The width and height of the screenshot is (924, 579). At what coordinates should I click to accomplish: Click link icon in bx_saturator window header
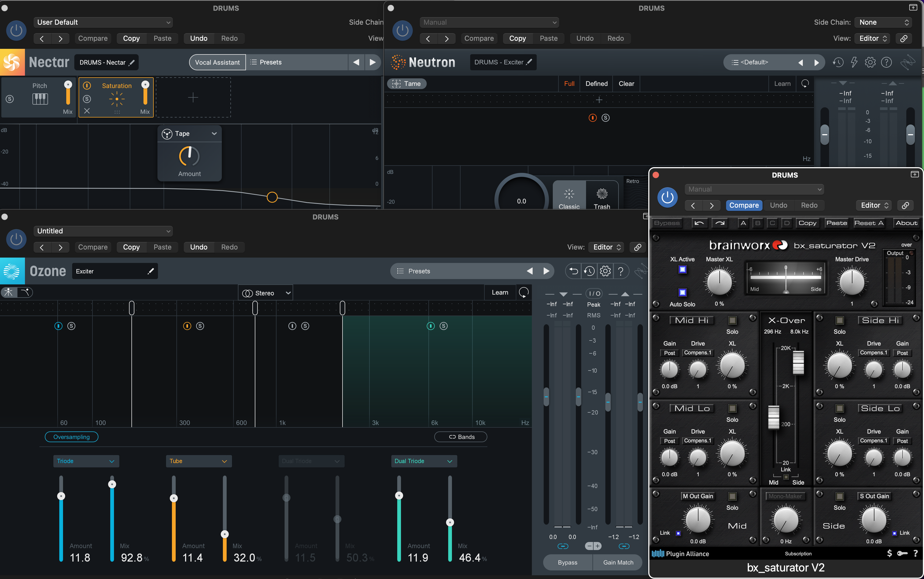(905, 205)
